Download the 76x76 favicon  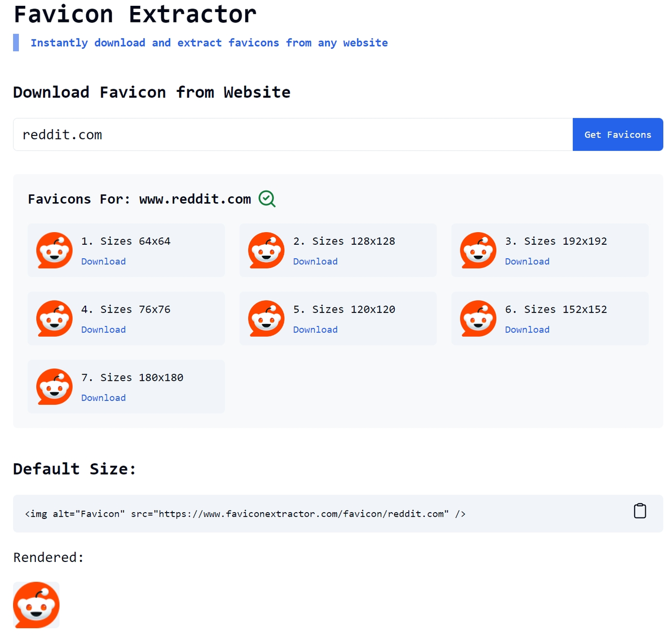pos(103,329)
